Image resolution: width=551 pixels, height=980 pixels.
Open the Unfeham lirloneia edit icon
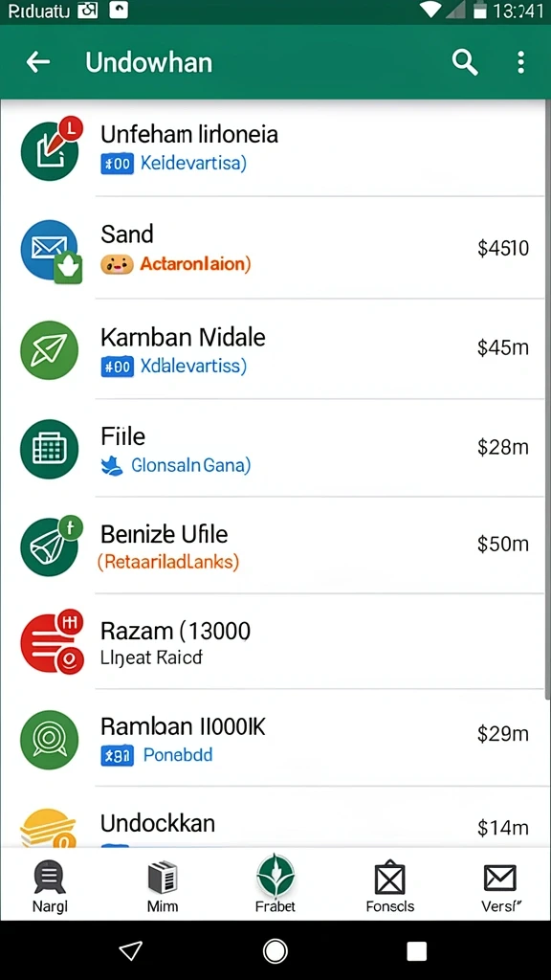click(x=52, y=148)
